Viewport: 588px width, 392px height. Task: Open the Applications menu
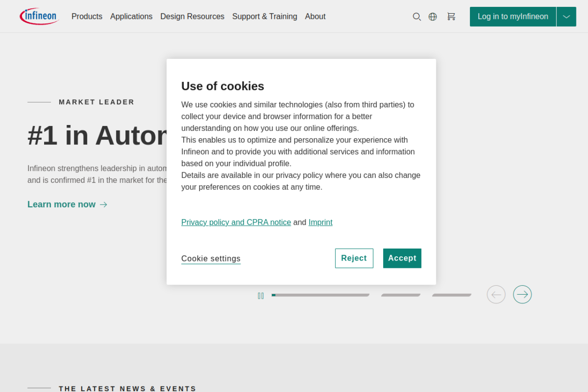pos(131,17)
